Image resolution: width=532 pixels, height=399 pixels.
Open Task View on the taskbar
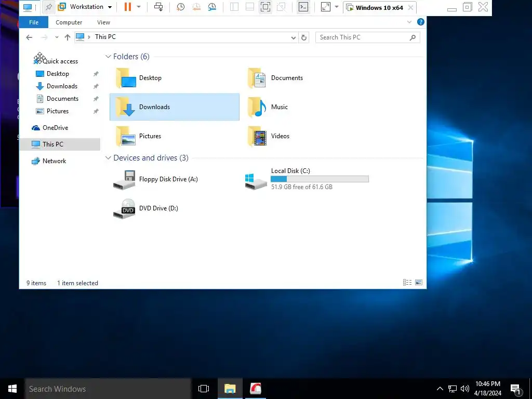[x=204, y=389]
